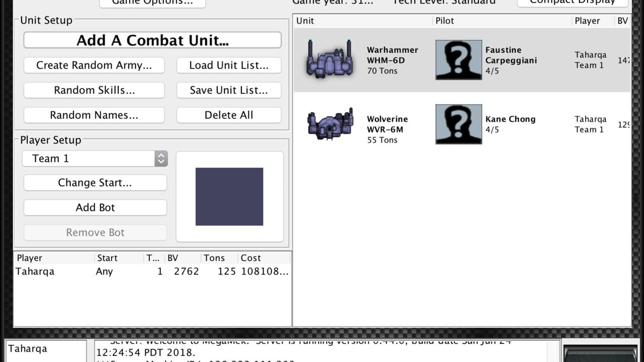Click the Warhammer WHM-6D mech sprite

tap(330, 59)
